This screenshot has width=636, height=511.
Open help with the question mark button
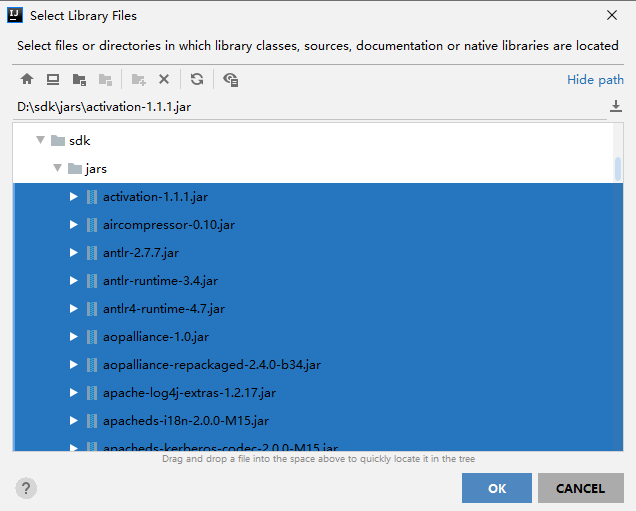(26, 488)
